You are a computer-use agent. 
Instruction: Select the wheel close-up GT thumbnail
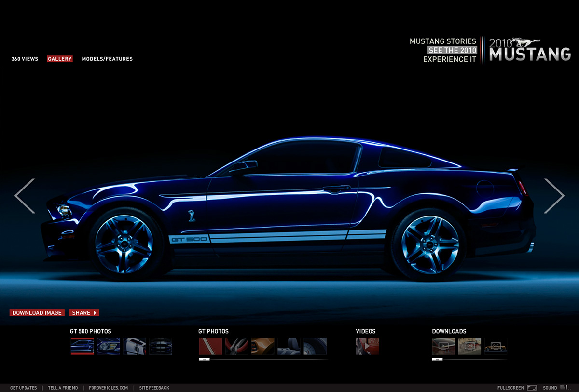[x=315, y=346]
